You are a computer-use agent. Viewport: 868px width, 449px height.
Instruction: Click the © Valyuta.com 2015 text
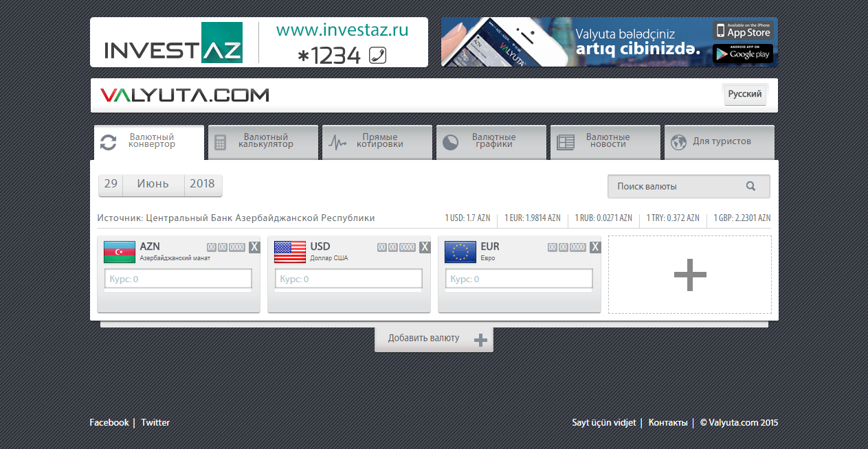tap(739, 423)
